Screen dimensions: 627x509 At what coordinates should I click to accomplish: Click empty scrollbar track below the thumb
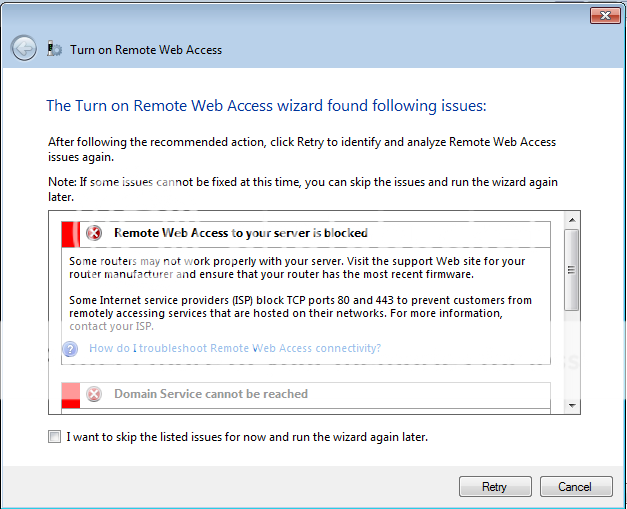[572, 354]
